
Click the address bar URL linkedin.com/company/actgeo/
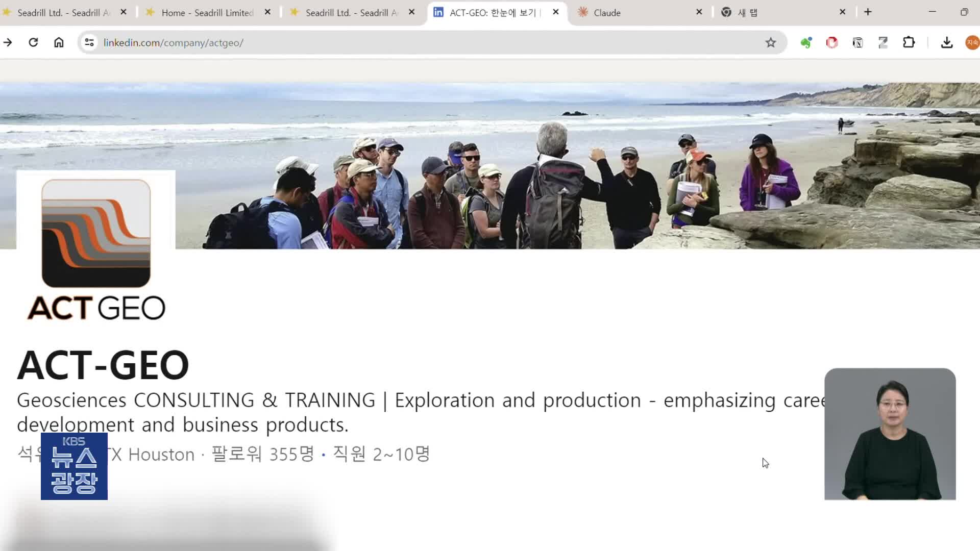point(174,43)
